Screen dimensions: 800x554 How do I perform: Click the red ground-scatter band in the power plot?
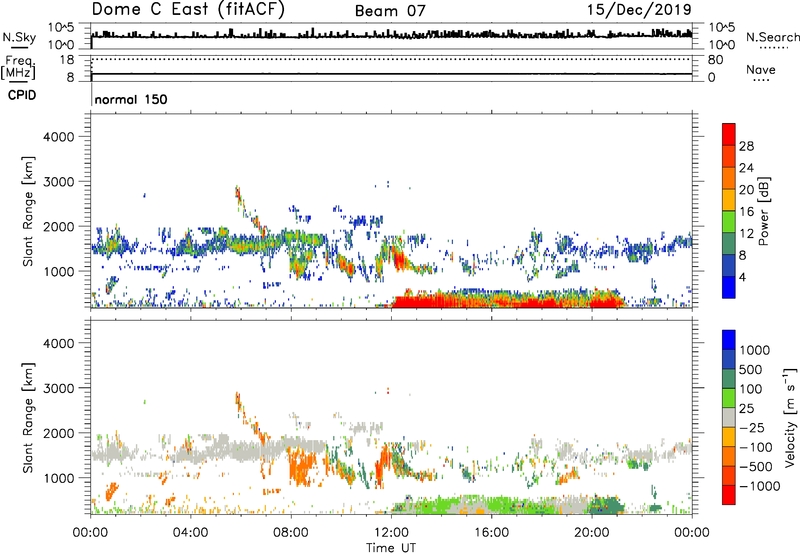(508, 301)
